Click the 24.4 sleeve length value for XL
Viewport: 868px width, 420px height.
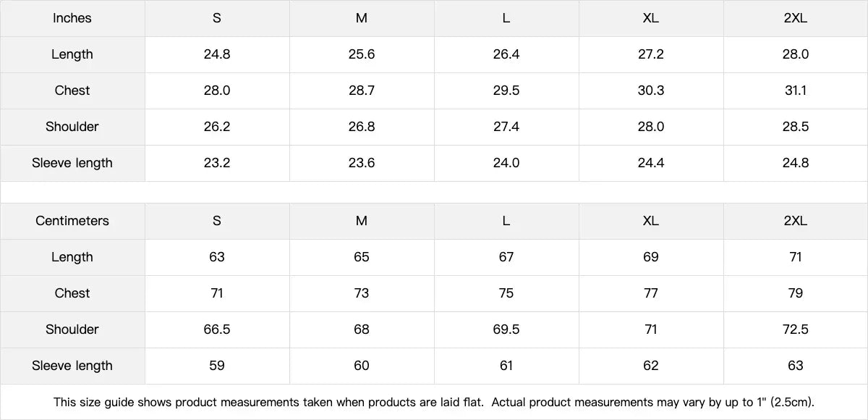[x=651, y=163]
